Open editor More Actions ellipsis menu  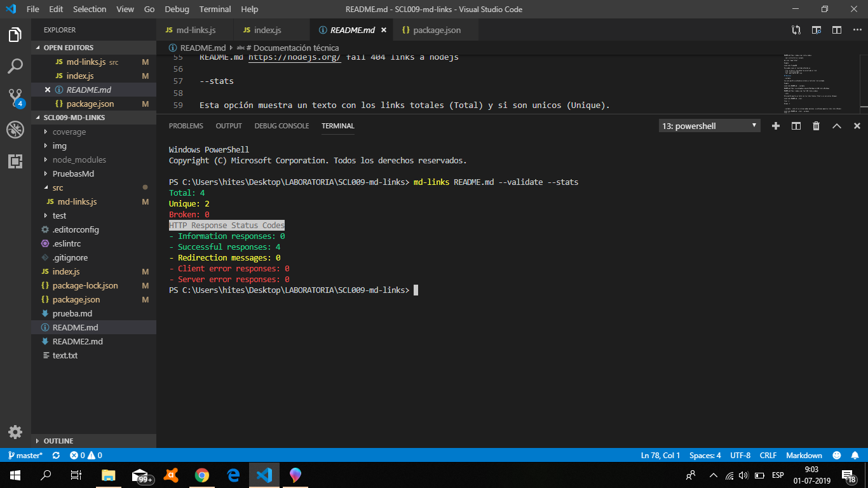pos(857,30)
